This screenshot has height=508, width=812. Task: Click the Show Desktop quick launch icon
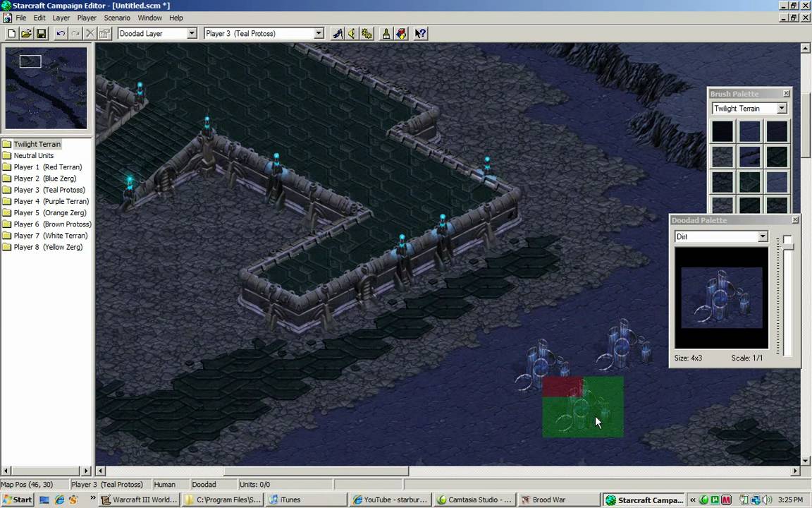pos(44,500)
